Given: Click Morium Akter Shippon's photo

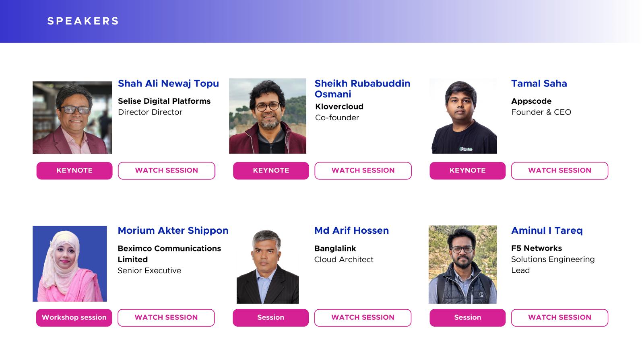Looking at the screenshot, I should (x=70, y=263).
